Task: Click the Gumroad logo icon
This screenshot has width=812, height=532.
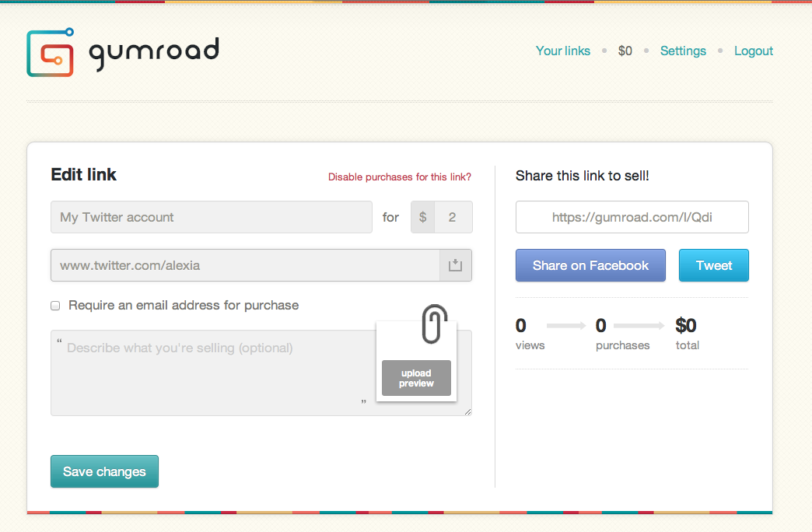Action: [51, 52]
